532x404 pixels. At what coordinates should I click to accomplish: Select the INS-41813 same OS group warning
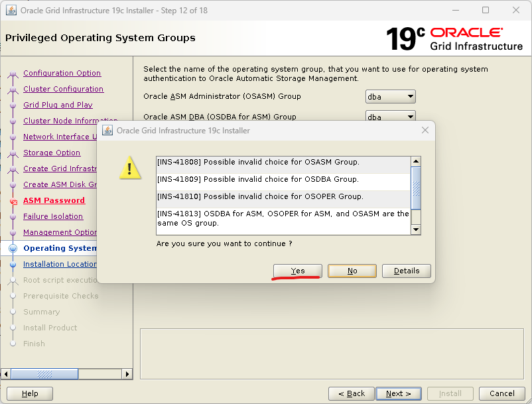283,218
